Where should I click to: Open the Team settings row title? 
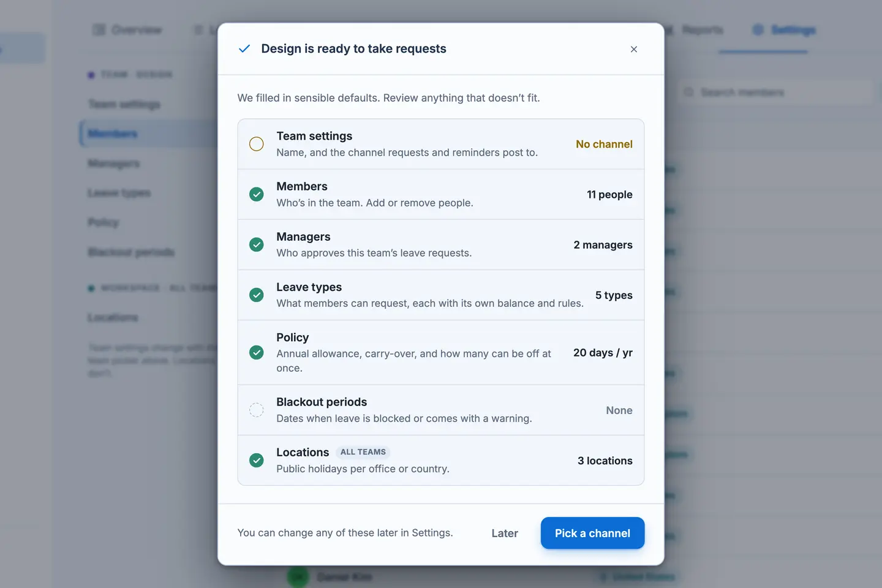point(314,136)
